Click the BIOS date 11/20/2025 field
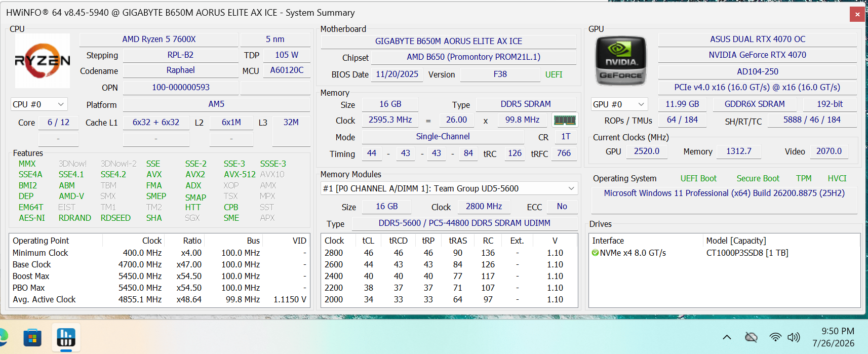 tap(397, 74)
